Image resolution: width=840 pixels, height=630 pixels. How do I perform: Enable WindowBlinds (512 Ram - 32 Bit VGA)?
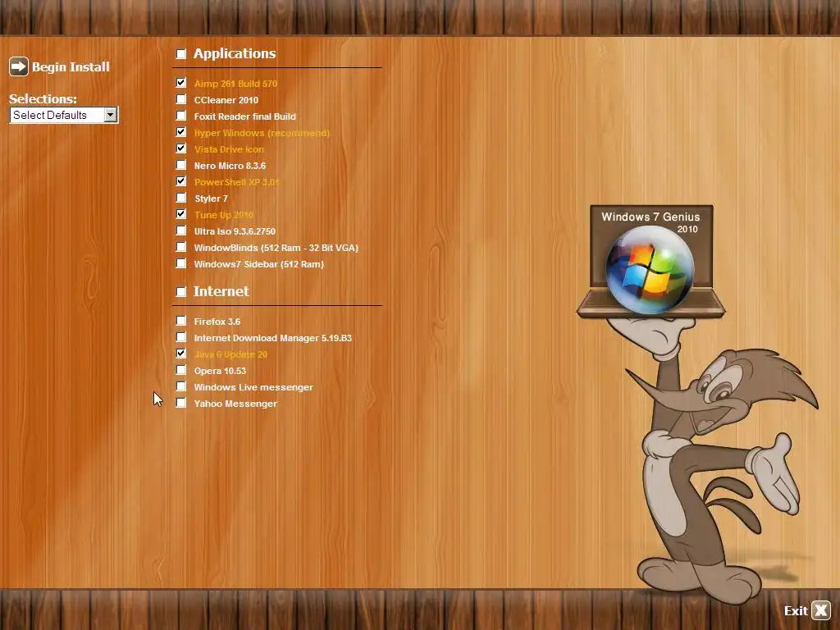181,247
